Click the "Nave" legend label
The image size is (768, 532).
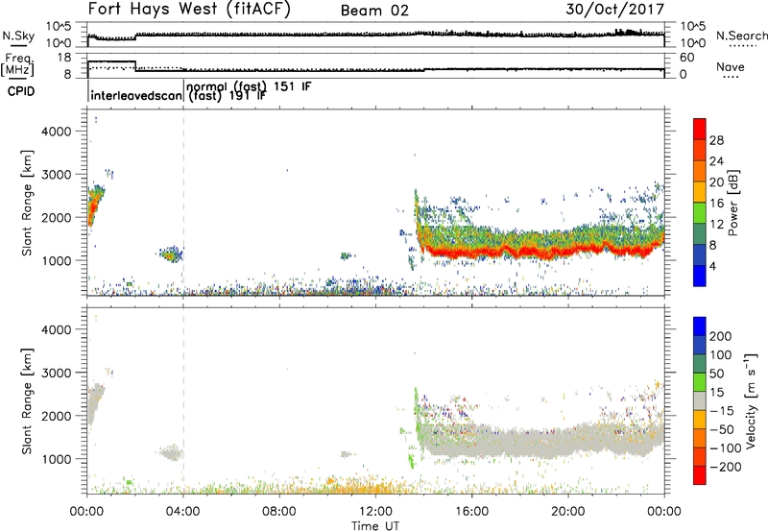(x=731, y=66)
